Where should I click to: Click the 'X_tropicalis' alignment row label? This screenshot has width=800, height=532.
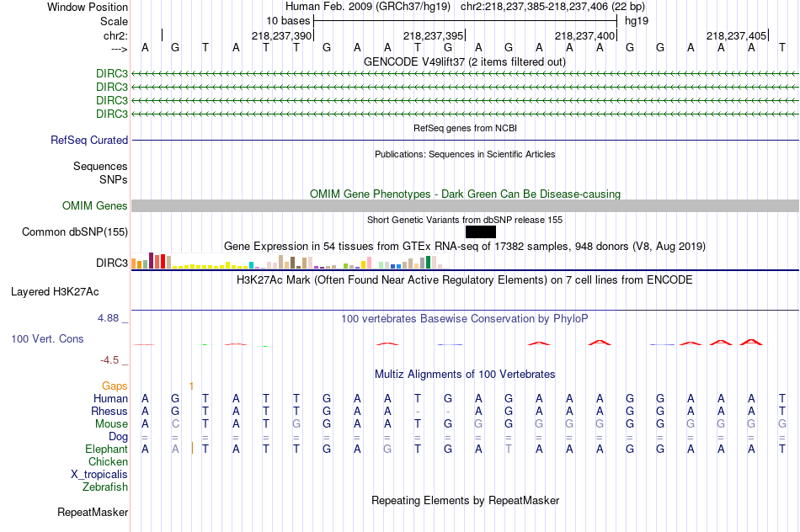pyautogui.click(x=99, y=475)
